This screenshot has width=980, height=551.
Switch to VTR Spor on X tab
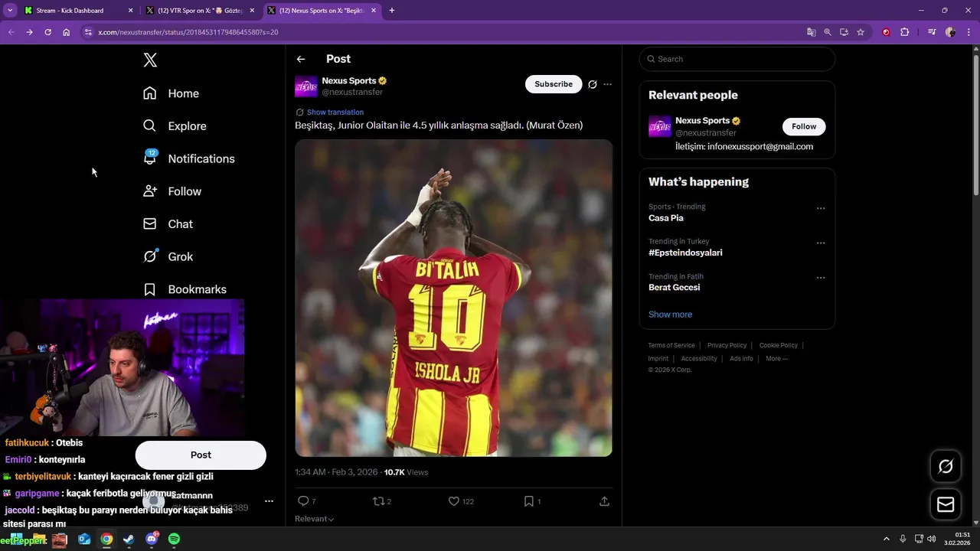[200, 11]
